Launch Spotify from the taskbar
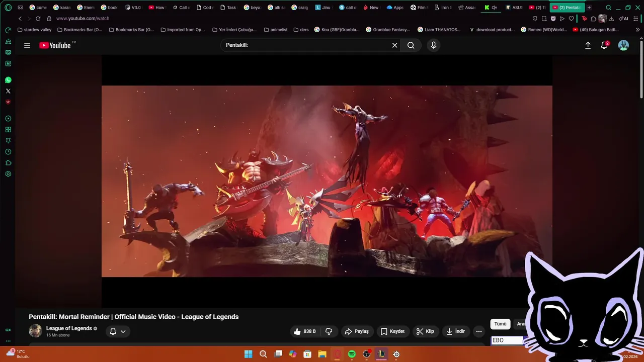This screenshot has height=362, width=644. point(352,354)
